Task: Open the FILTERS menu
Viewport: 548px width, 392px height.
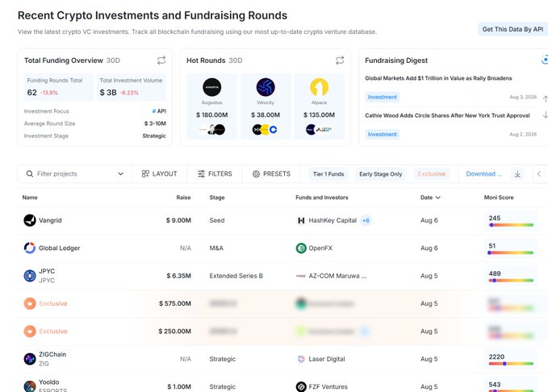Action: coord(215,174)
